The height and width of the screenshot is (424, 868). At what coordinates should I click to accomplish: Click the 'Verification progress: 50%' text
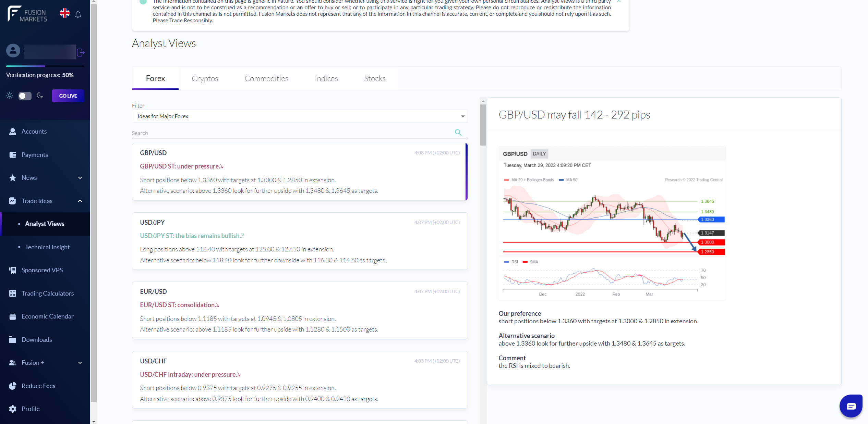click(40, 75)
